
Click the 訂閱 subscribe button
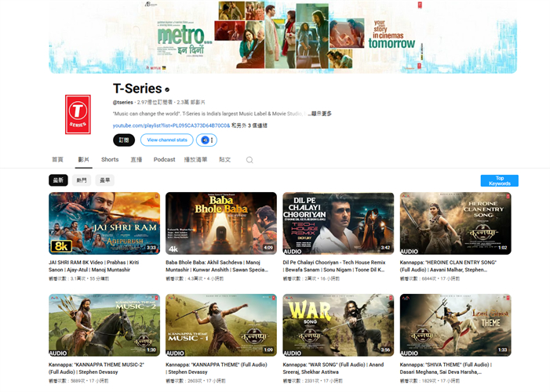pos(124,140)
